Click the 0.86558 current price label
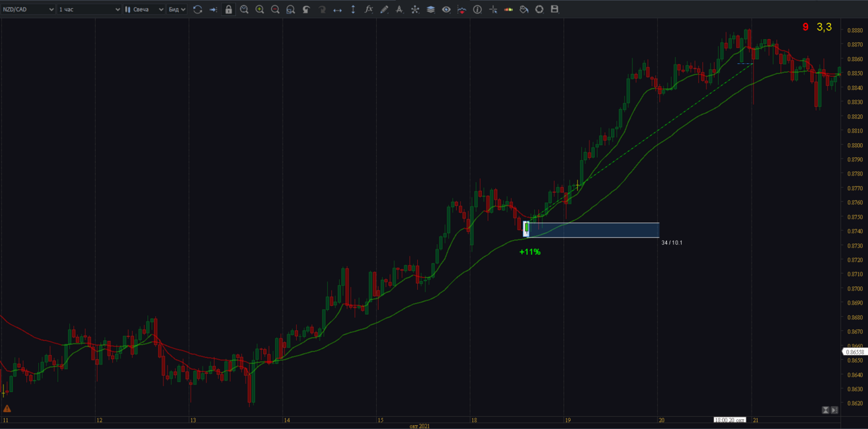The height and width of the screenshot is (429, 868). click(855, 352)
